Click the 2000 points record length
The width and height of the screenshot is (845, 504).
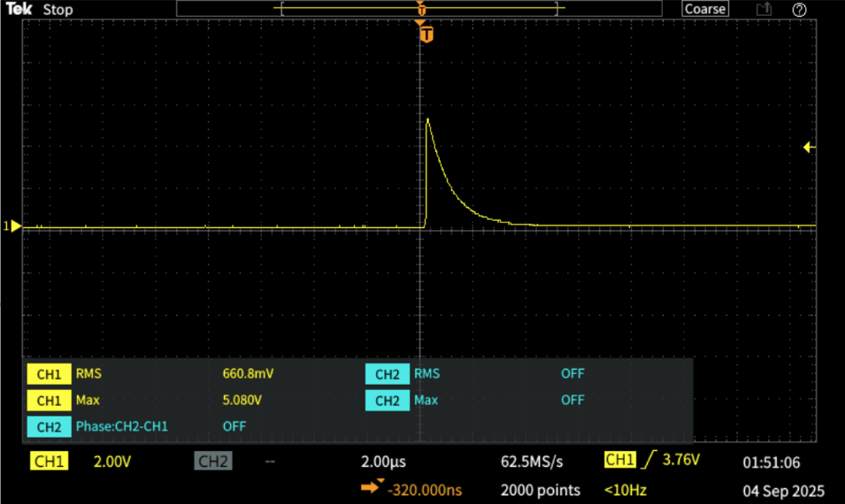pyautogui.click(x=540, y=490)
